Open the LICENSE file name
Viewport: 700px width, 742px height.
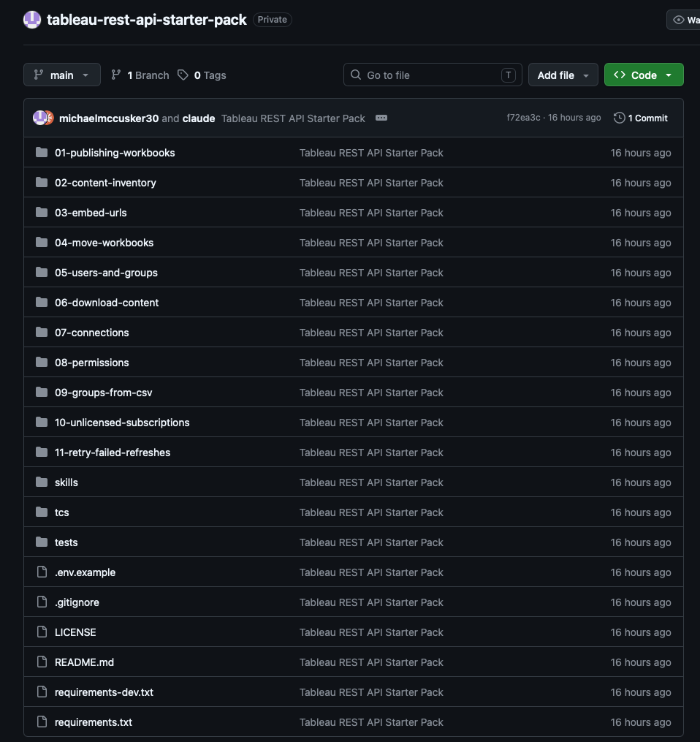point(75,632)
